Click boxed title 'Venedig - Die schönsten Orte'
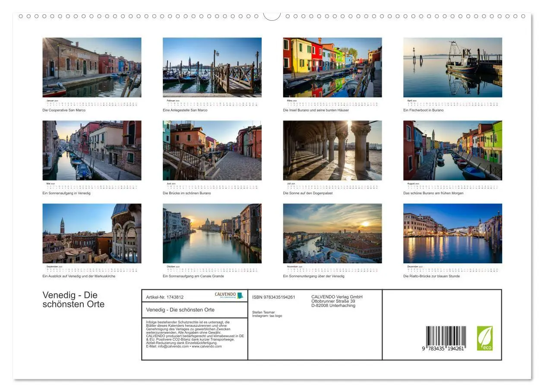The image size is (544, 392). point(180,310)
